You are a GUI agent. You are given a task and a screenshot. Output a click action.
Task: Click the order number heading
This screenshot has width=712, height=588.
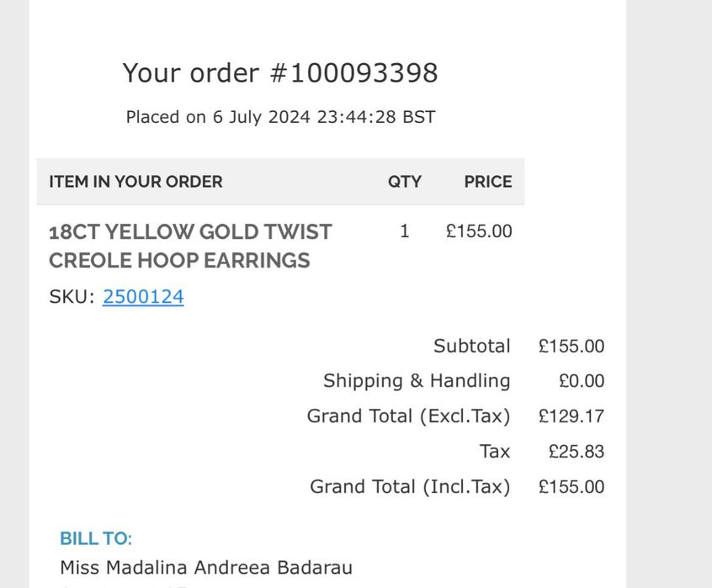280,73
